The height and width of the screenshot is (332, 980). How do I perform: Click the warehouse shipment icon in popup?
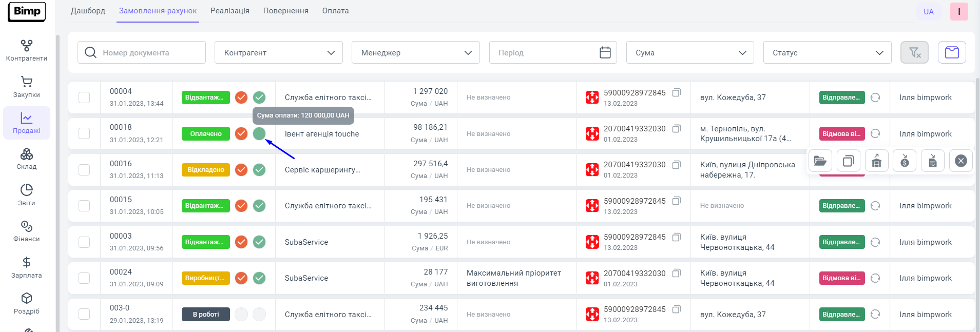(x=876, y=161)
